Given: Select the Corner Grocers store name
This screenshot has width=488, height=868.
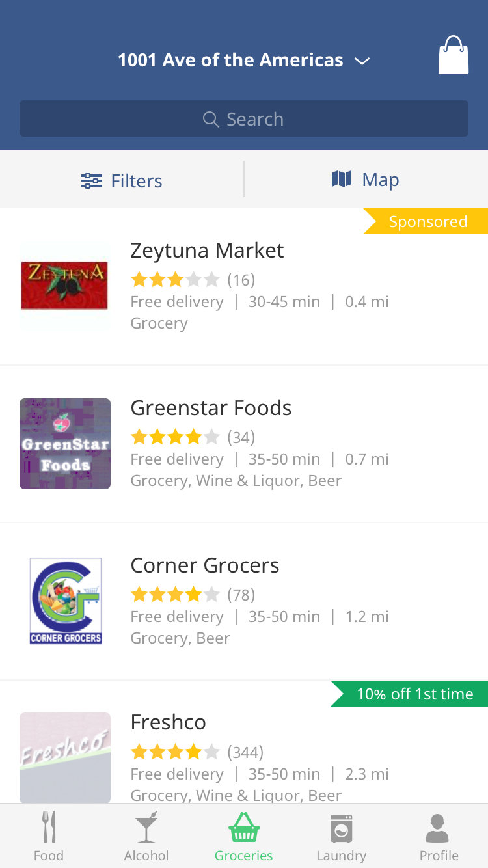Looking at the screenshot, I should pos(204,565).
